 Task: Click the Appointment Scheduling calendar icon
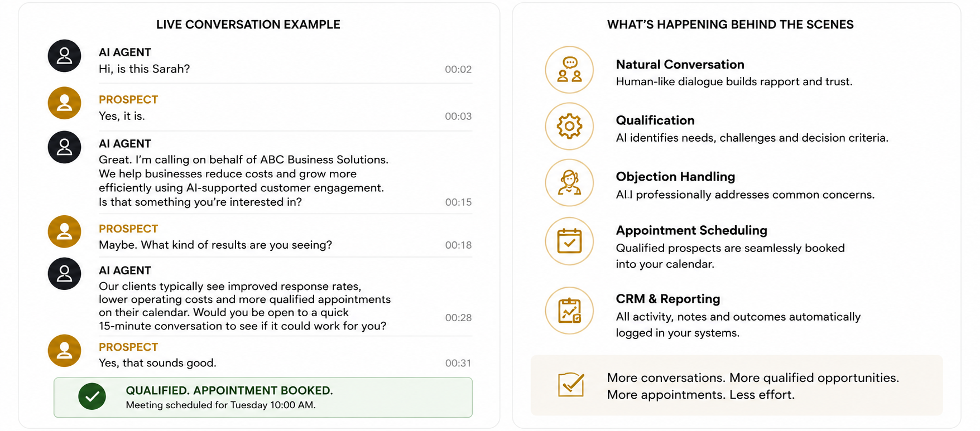(569, 241)
